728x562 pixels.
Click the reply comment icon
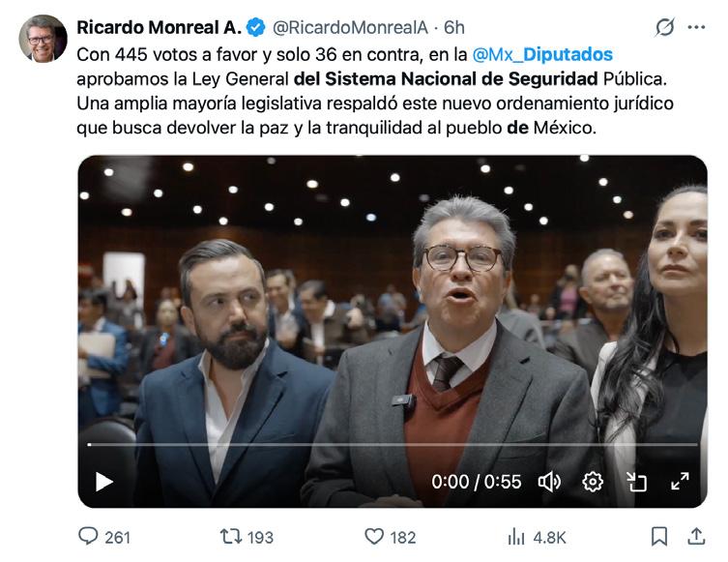tap(88, 536)
